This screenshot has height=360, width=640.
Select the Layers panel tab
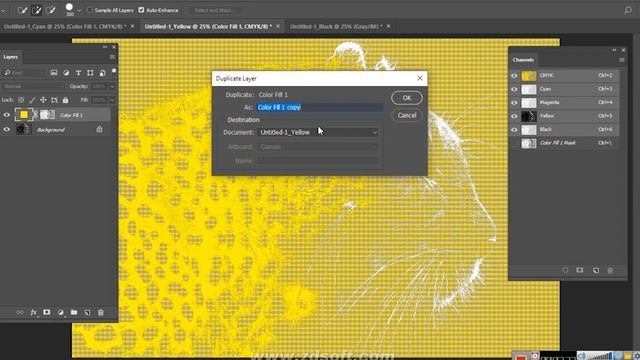pos(11,57)
